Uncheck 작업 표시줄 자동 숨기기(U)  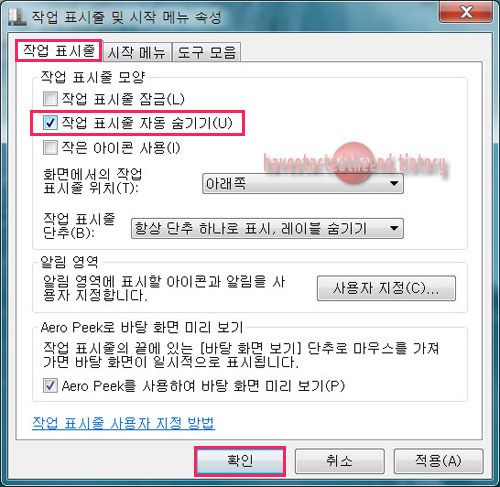coord(50,123)
